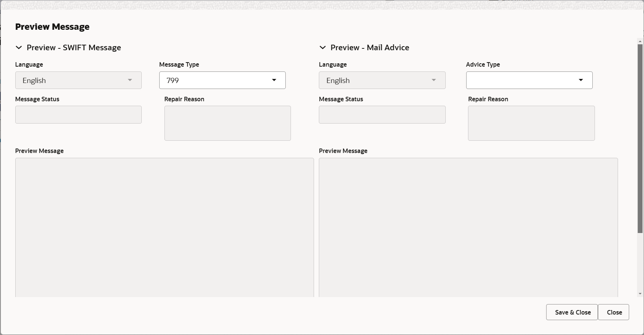Screen dimensions: 644x335
Task: Click the SWIFT Message Status field
Action: (79, 115)
